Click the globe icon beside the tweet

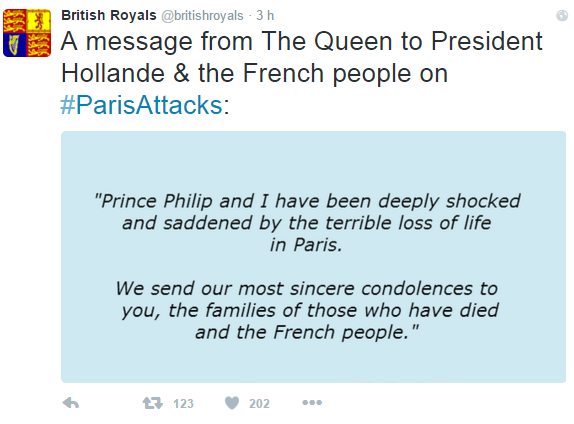pyautogui.click(x=562, y=16)
